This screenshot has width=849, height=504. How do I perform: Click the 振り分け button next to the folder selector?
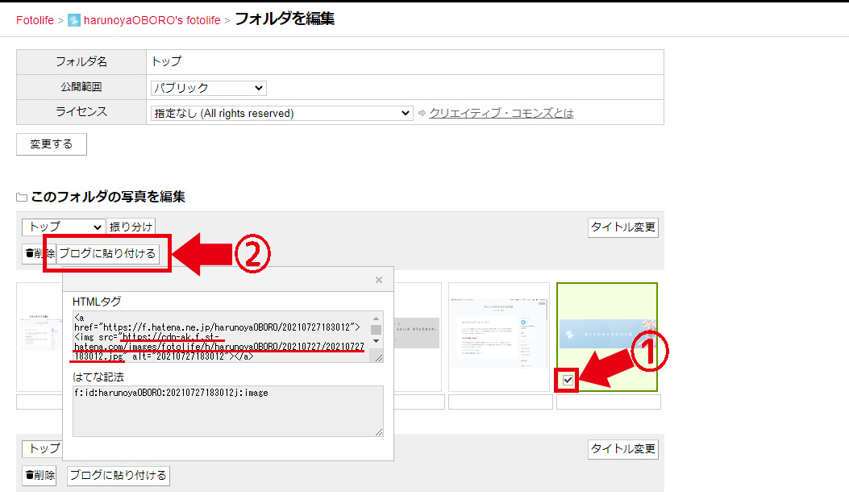pyautogui.click(x=131, y=227)
